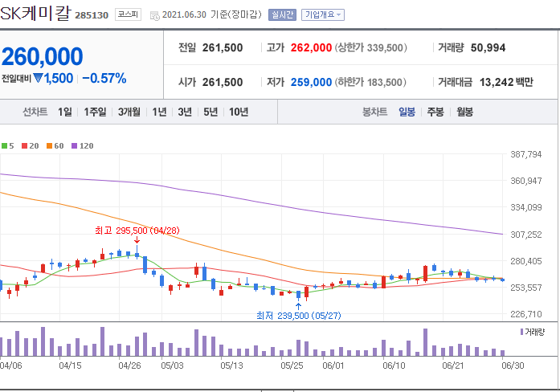
Task: Click the 06/30 date label on chart axis
Action: click(x=513, y=365)
